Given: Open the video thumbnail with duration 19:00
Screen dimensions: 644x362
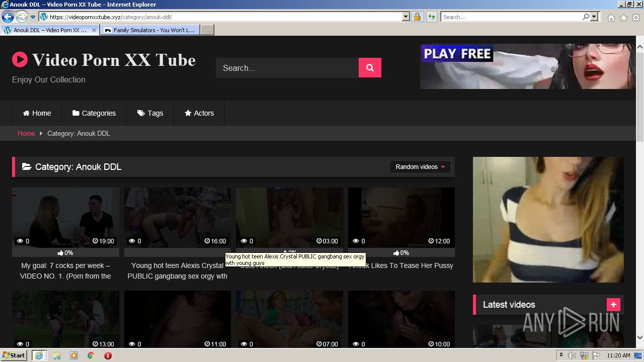Looking at the screenshot, I should (66, 217).
